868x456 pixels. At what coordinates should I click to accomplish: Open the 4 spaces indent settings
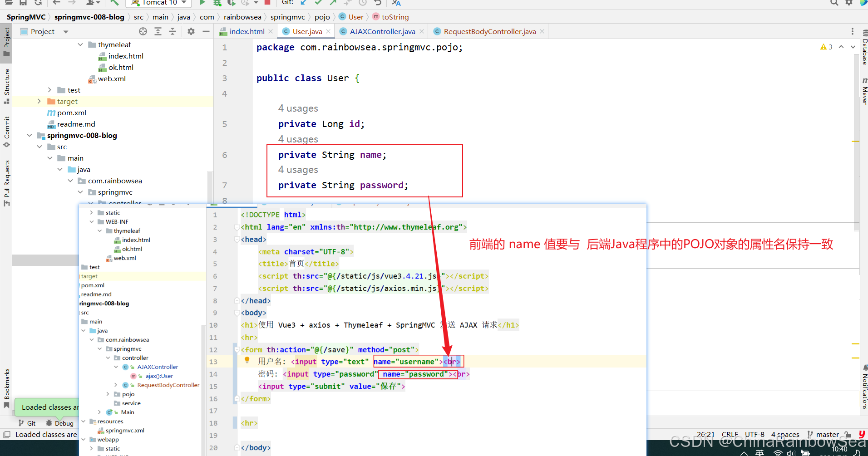point(785,434)
